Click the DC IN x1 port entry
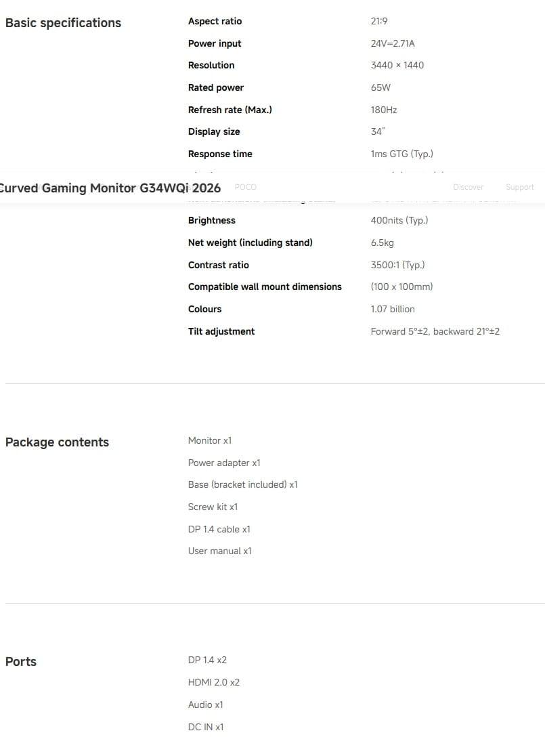545x756 pixels. pos(206,728)
